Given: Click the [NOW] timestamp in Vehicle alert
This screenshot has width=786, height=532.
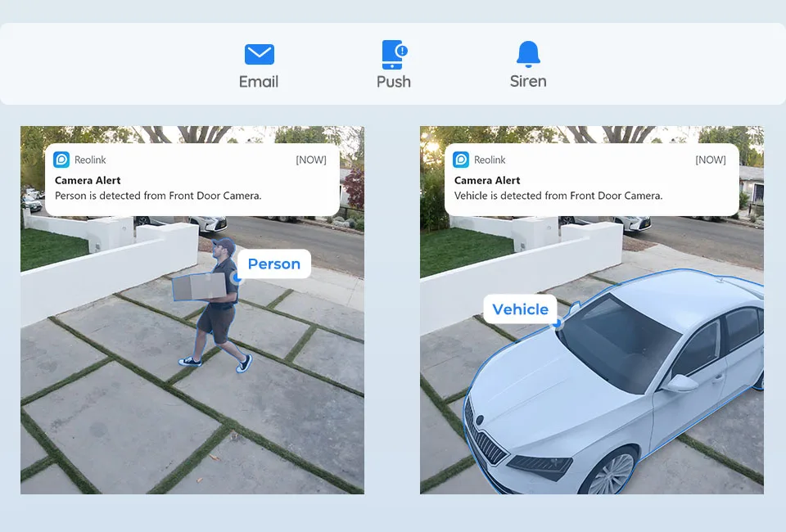Looking at the screenshot, I should (x=711, y=160).
